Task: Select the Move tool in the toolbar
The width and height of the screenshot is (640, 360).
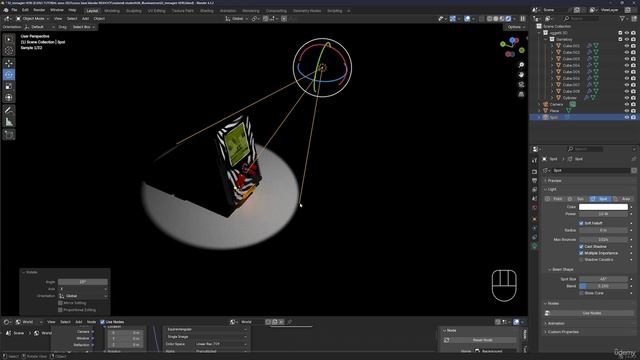Action: coord(9,63)
